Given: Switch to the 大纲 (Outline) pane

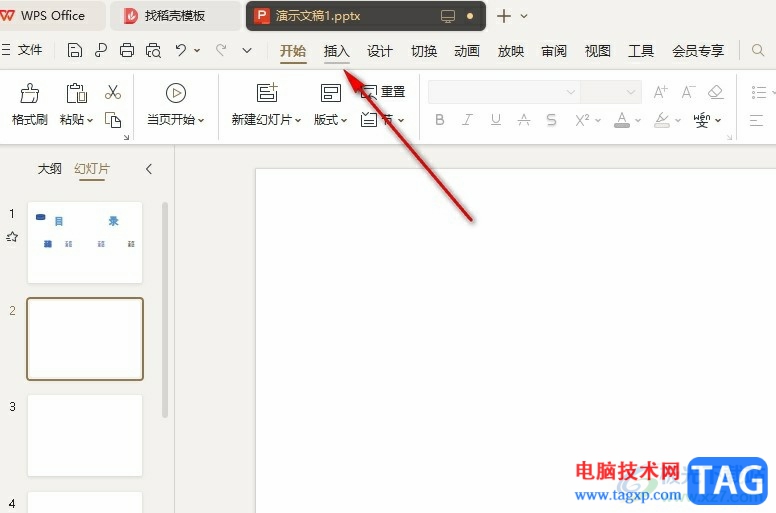Looking at the screenshot, I should click(49, 169).
